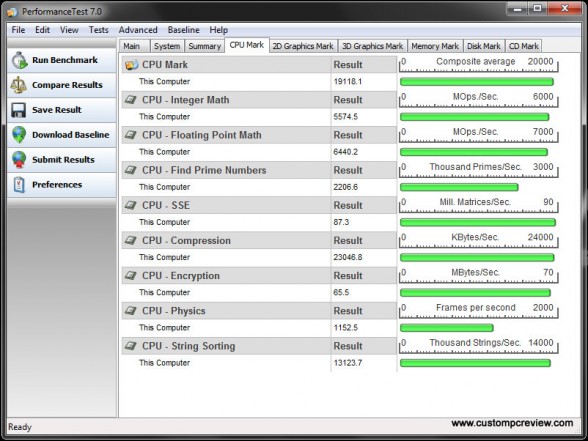Select the CPU - Compression result row
Screen dimensions: 588x441
(259, 258)
